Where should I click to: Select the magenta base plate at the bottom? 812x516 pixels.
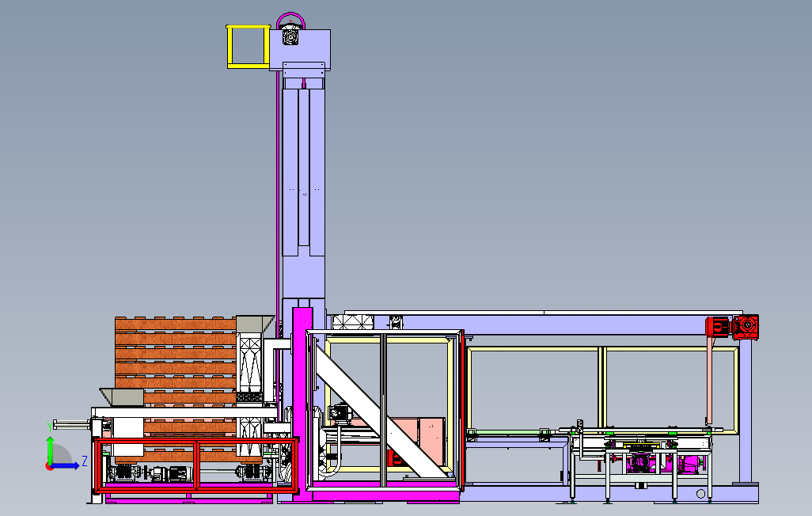coord(385,495)
